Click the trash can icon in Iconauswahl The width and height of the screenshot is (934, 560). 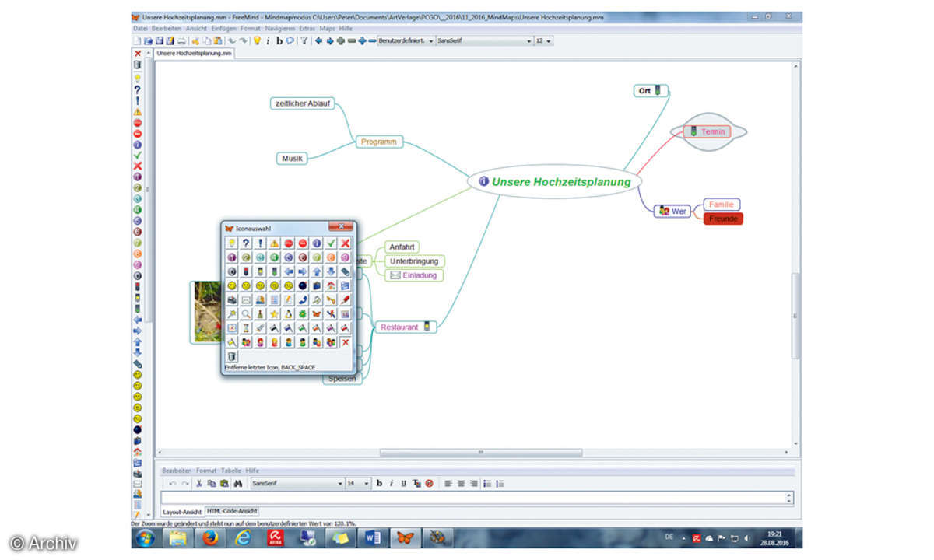coord(232,356)
